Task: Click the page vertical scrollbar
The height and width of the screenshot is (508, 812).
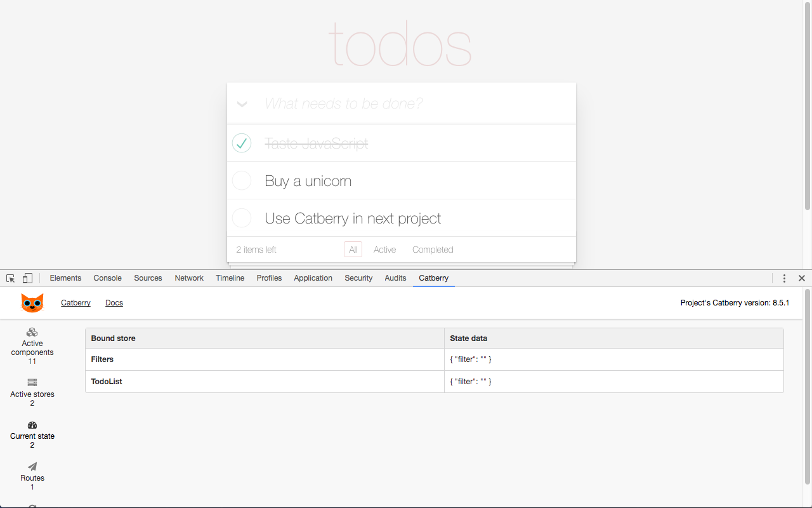Action: click(x=808, y=107)
